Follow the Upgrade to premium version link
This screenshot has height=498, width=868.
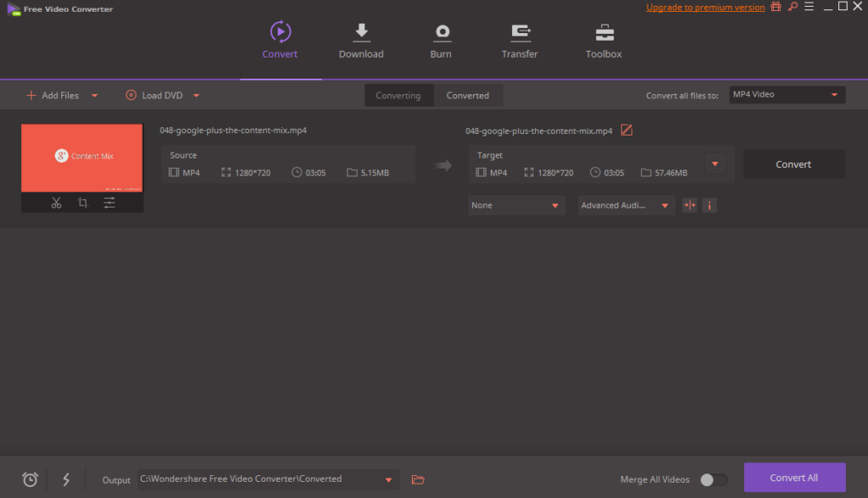click(705, 7)
